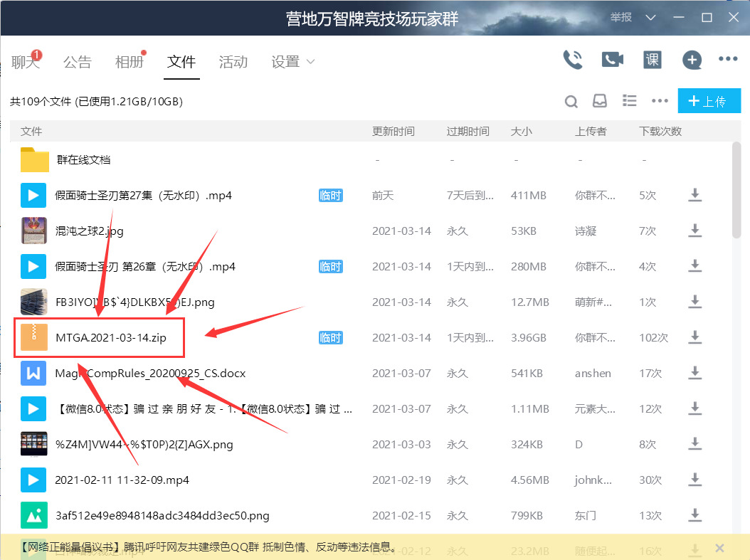Viewport: 750px width, 560px height.
Task: Click the 群在线文档 folder name
Action: coord(84,159)
